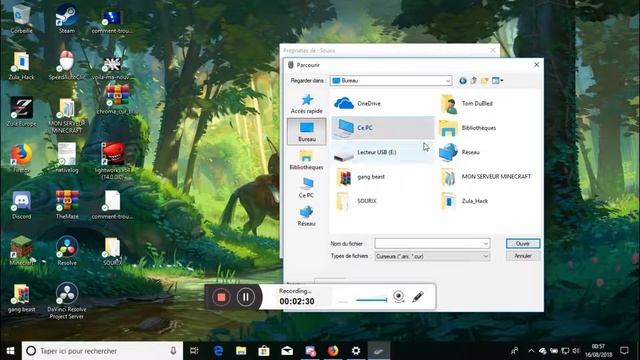The height and width of the screenshot is (360, 640).
Task: Open gang beast archive on the desktop
Action: (21, 298)
